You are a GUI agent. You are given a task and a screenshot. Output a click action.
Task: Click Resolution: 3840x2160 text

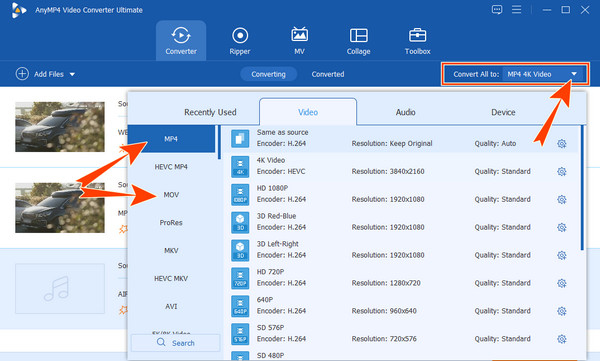pos(388,172)
